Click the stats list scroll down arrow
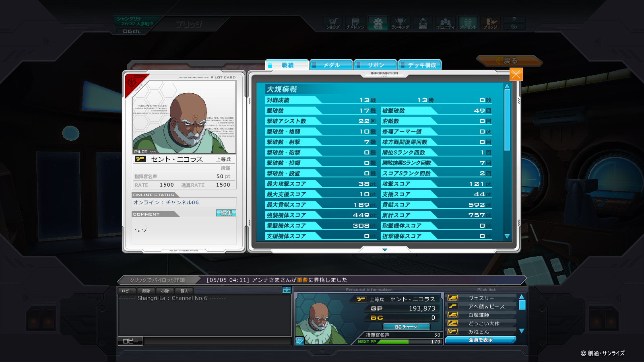644x362 pixels. point(507,237)
